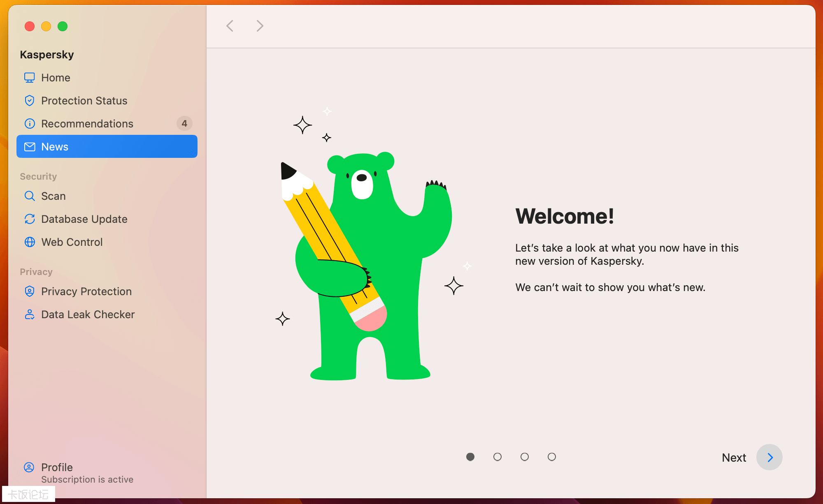Open Database Update section
This screenshot has width=823, height=504.
107,219
